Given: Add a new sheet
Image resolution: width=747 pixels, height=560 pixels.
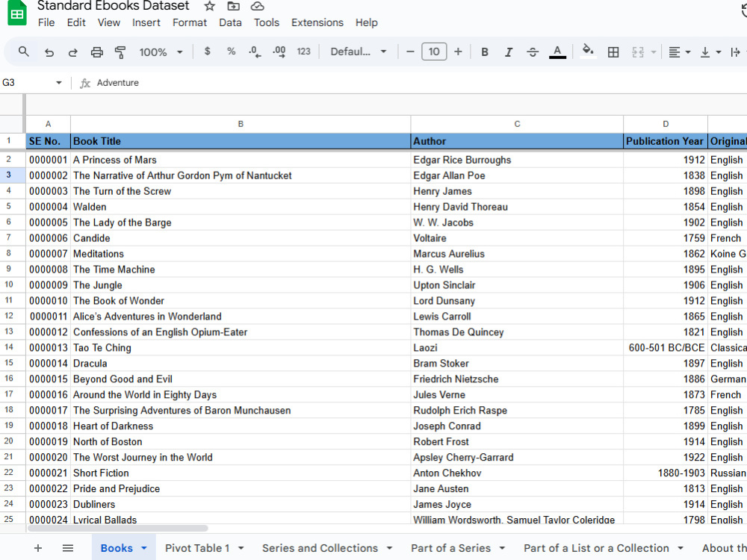Looking at the screenshot, I should click(x=38, y=547).
